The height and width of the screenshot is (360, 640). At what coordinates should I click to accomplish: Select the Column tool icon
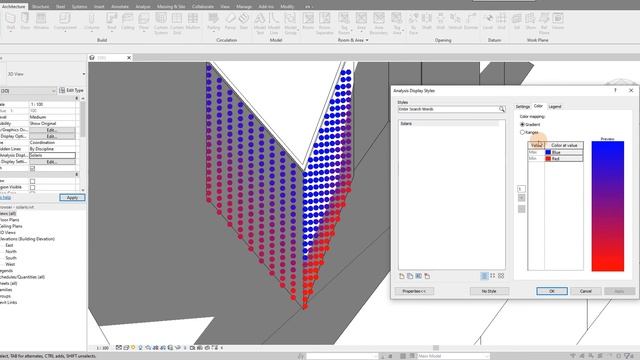[92, 18]
